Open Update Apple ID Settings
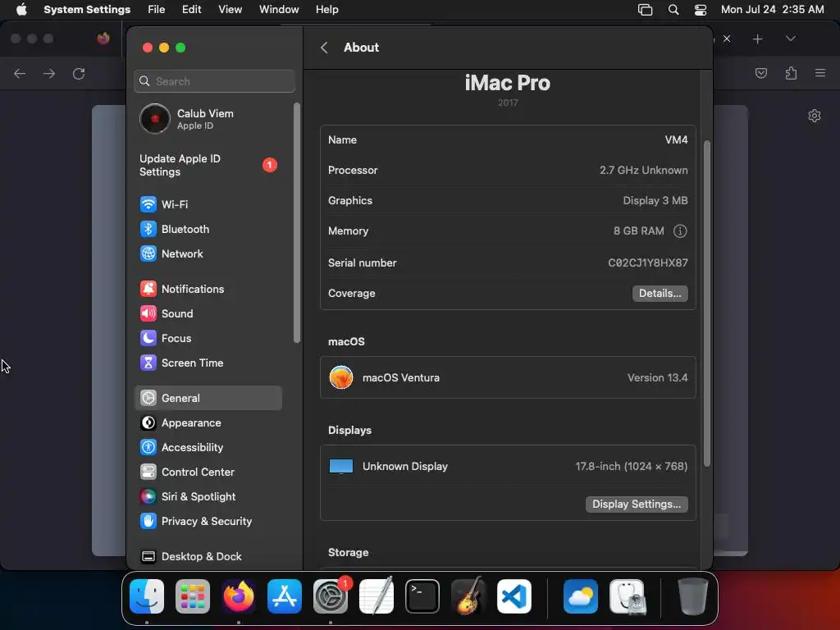The image size is (840, 630). click(209, 165)
